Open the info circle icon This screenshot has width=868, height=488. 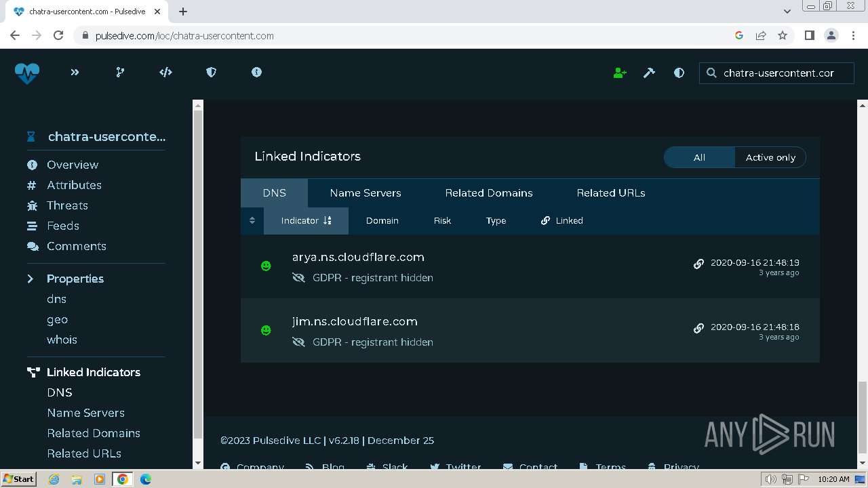(x=256, y=73)
